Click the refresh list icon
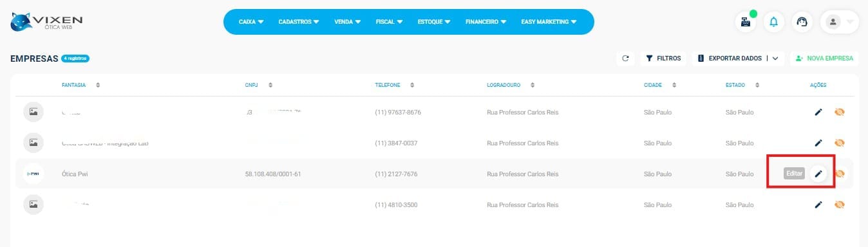 pos(625,58)
